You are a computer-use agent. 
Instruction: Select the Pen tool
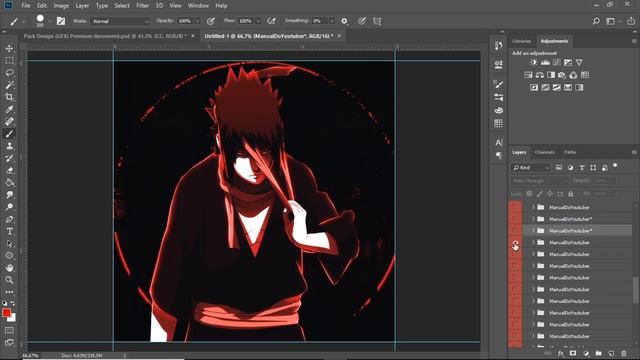9,220
